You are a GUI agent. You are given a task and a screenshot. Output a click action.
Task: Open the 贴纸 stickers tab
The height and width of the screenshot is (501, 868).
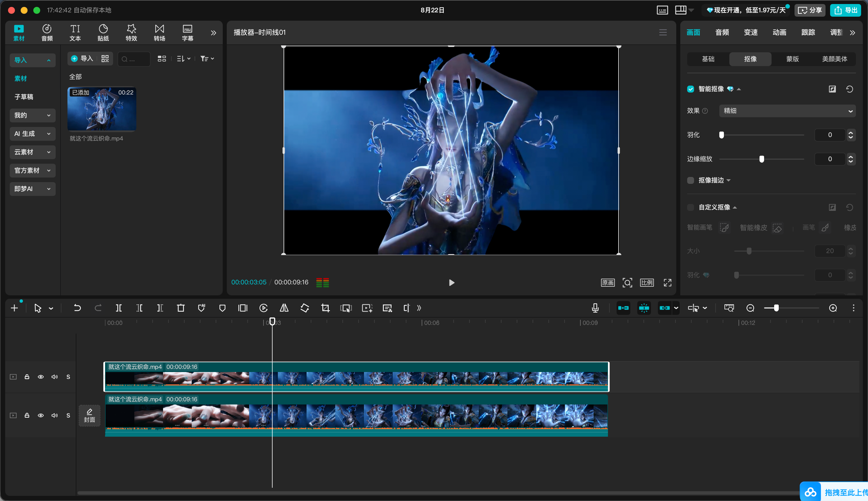(103, 33)
